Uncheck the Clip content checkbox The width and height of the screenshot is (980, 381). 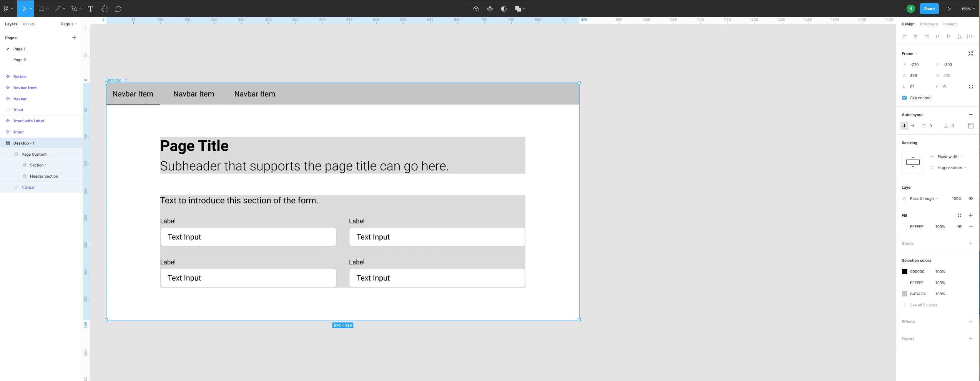[905, 98]
